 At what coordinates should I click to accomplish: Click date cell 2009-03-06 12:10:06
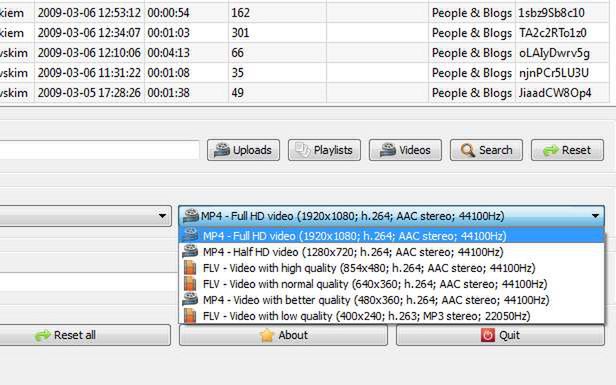90,53
